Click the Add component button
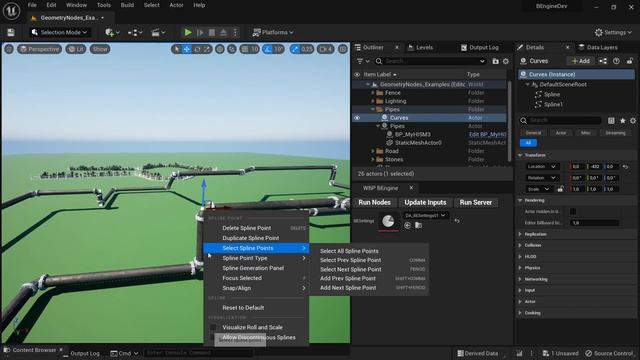This screenshot has width=640, height=360. tap(580, 61)
